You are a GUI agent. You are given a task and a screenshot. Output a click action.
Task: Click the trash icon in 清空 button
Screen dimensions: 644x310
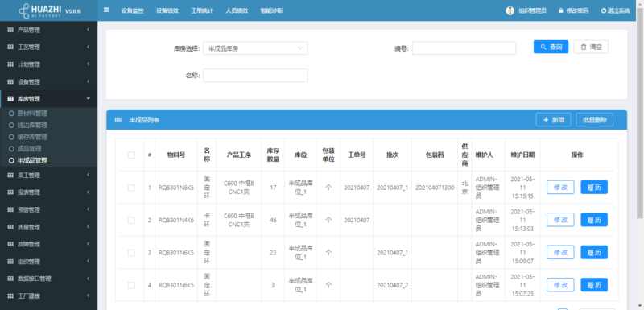(583, 48)
